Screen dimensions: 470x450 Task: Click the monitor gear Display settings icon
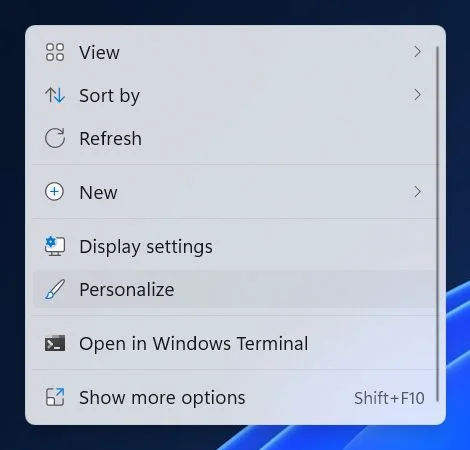pyautogui.click(x=55, y=246)
